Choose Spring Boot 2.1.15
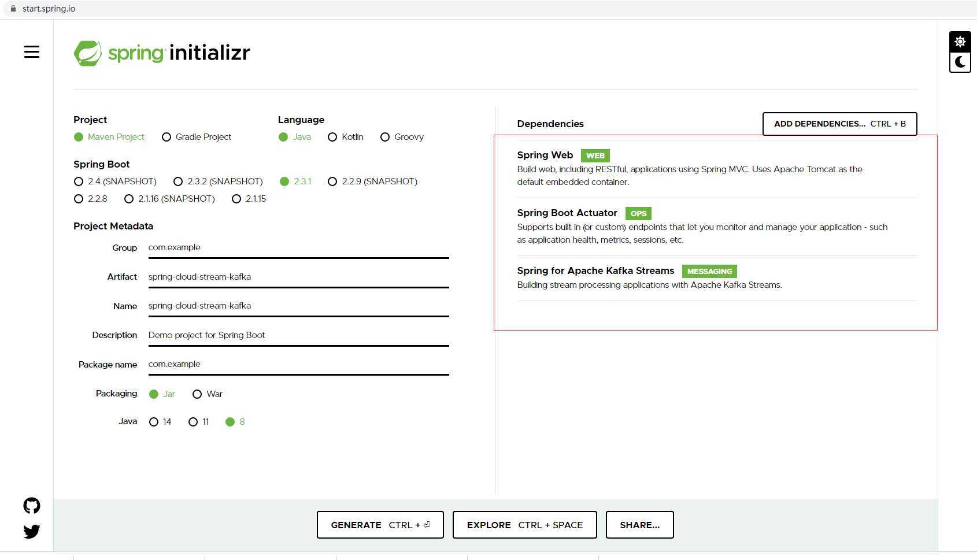The height and width of the screenshot is (560, 977). (x=249, y=199)
